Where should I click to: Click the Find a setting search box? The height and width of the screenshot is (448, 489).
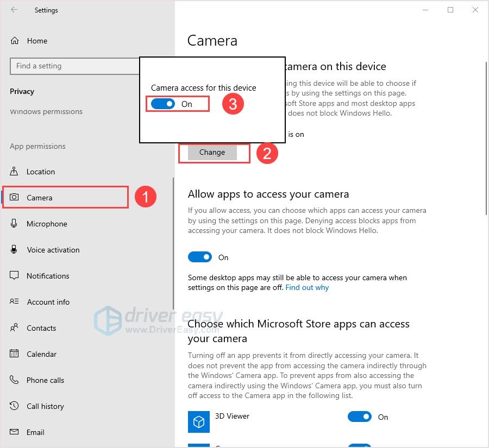[74, 66]
